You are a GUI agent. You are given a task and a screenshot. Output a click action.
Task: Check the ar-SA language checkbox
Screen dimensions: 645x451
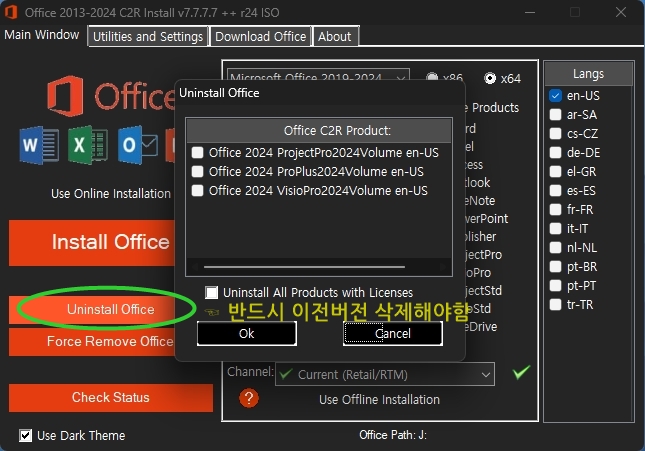click(555, 114)
